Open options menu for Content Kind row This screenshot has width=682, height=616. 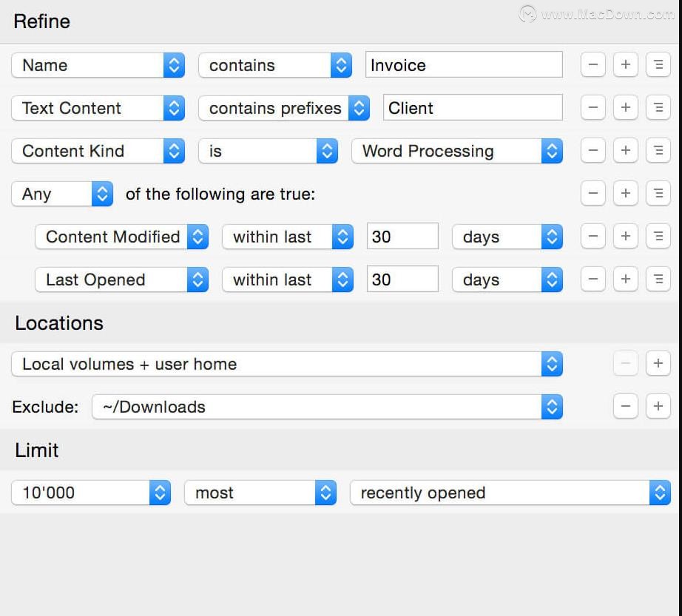(658, 150)
